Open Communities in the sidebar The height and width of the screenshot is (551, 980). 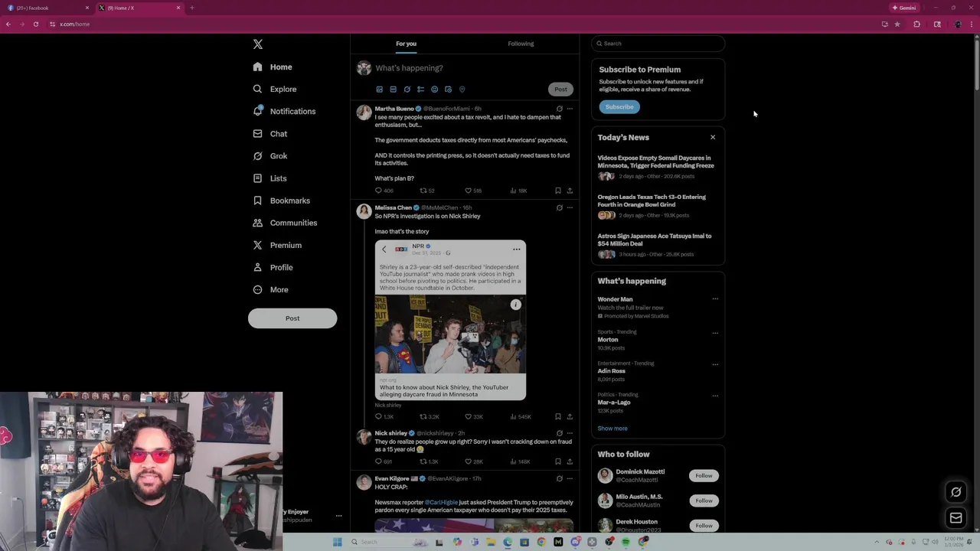pyautogui.click(x=285, y=223)
